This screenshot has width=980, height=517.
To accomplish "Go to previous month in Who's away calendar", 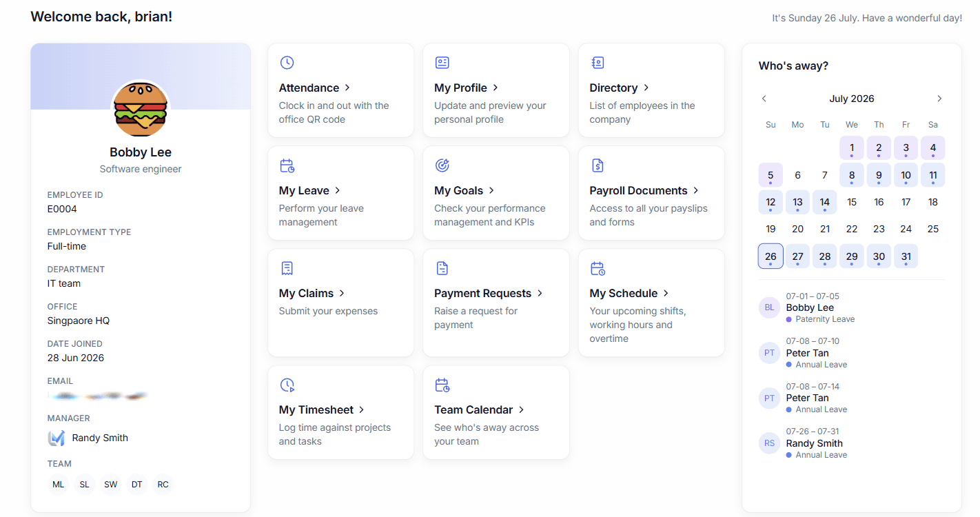I will tap(764, 99).
